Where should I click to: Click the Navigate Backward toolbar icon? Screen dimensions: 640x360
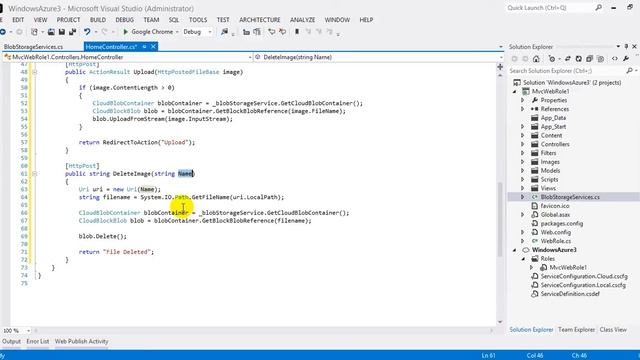[x=2, y=32]
